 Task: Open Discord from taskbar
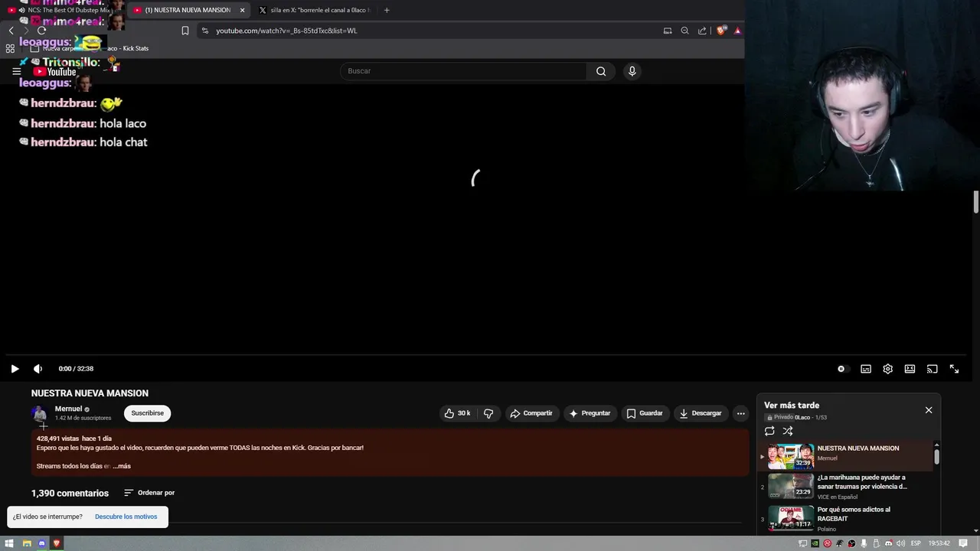[x=42, y=543]
